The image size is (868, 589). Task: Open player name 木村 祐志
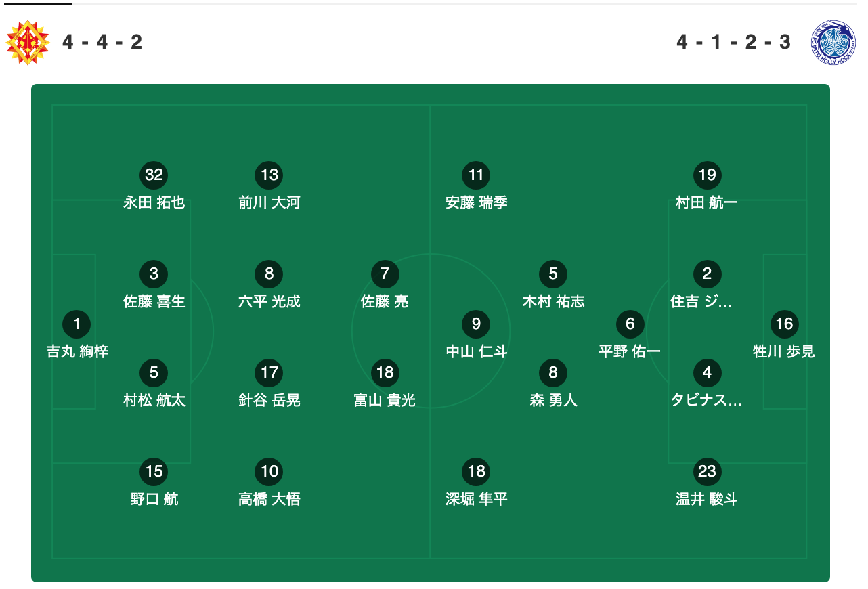(554, 301)
